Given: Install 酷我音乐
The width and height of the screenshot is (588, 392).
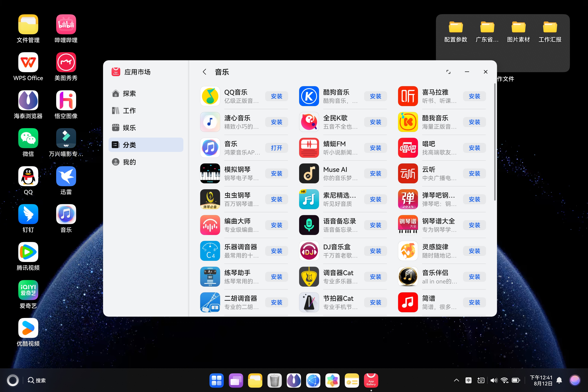Looking at the screenshot, I should (x=474, y=122).
